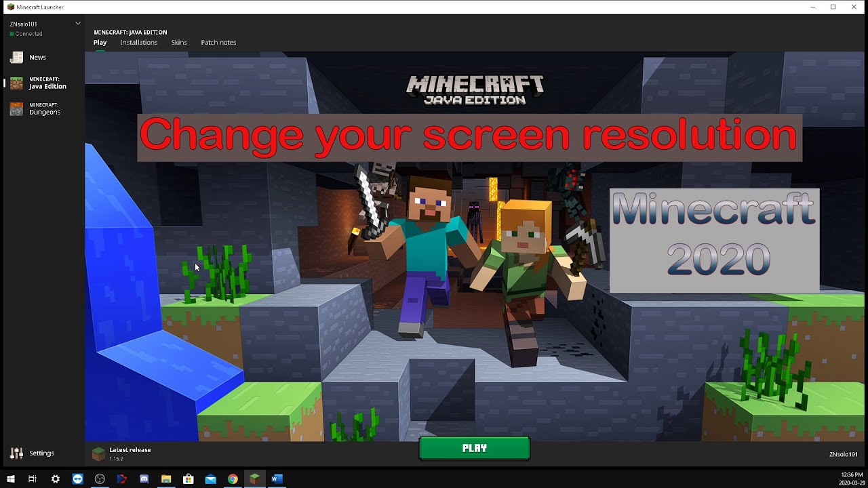
Task: Open the red-blue arrow app on taskbar
Action: point(122,479)
